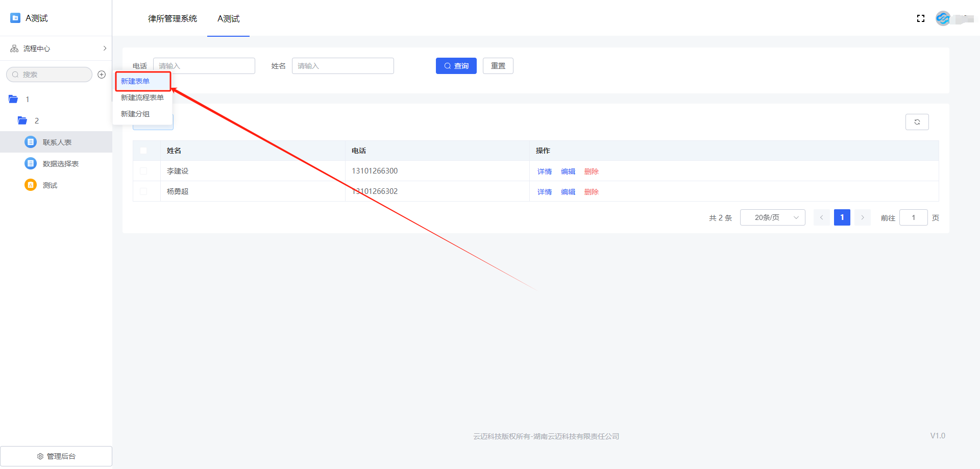
Task: Click the 电话 search input field
Action: (x=204, y=66)
